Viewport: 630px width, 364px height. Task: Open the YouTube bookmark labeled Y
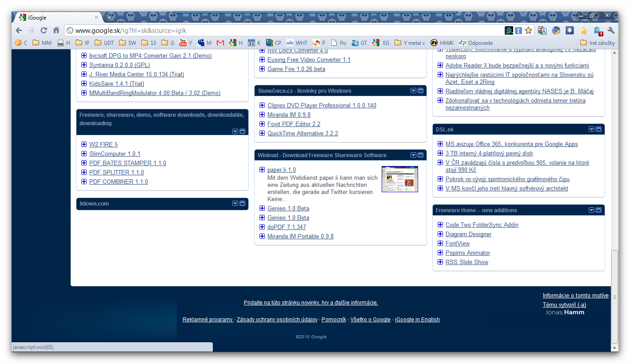186,43
